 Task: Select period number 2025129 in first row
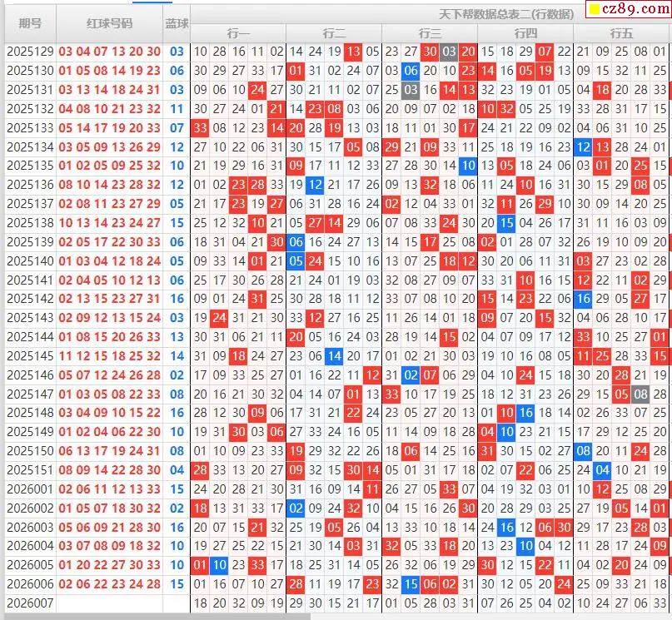[x=30, y=52]
